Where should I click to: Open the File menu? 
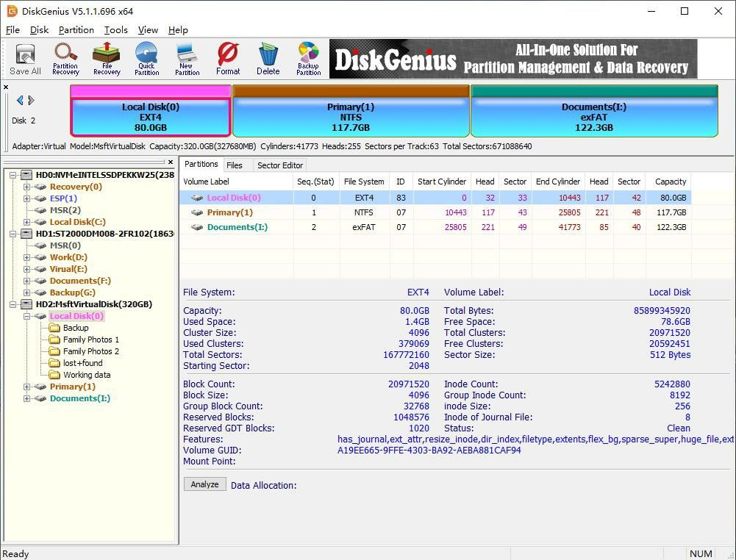[12, 30]
